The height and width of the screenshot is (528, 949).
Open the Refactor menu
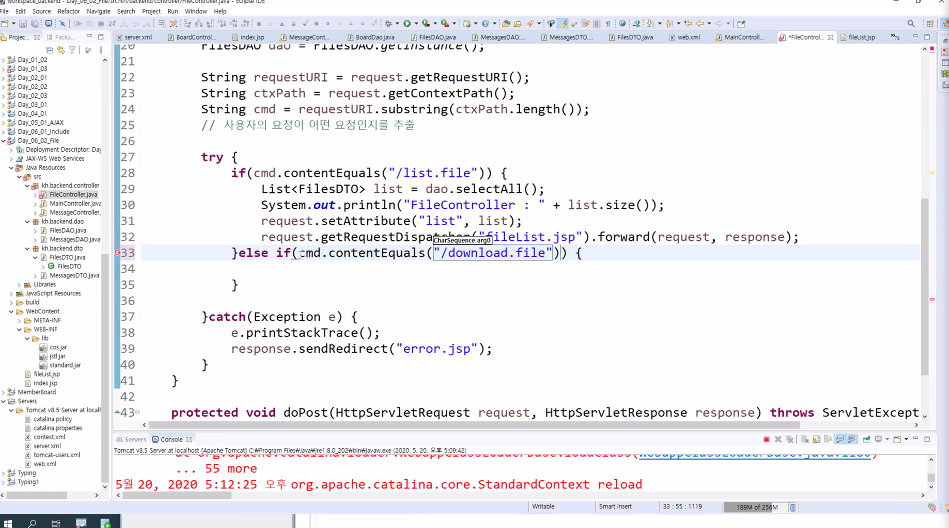pos(68,11)
